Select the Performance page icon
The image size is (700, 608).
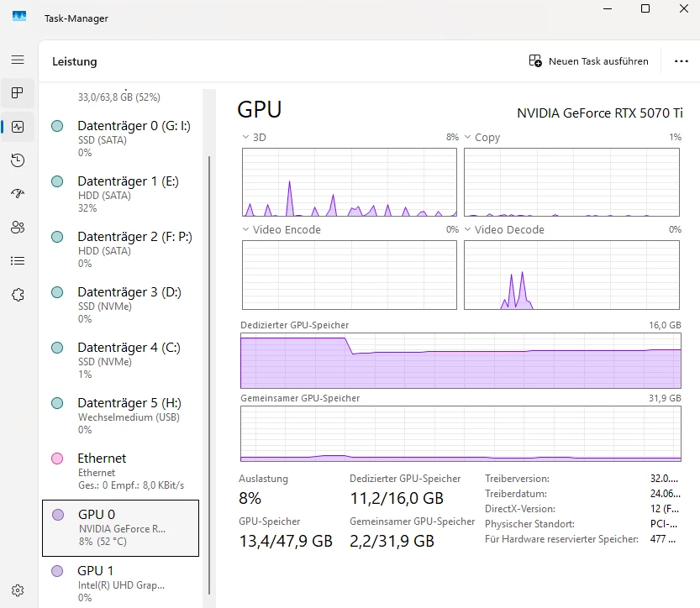pyautogui.click(x=18, y=127)
